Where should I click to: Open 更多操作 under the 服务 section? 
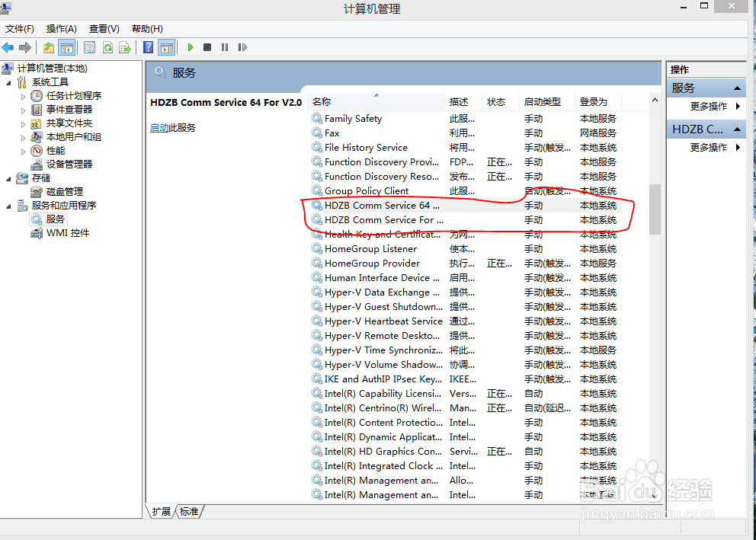tap(708, 107)
